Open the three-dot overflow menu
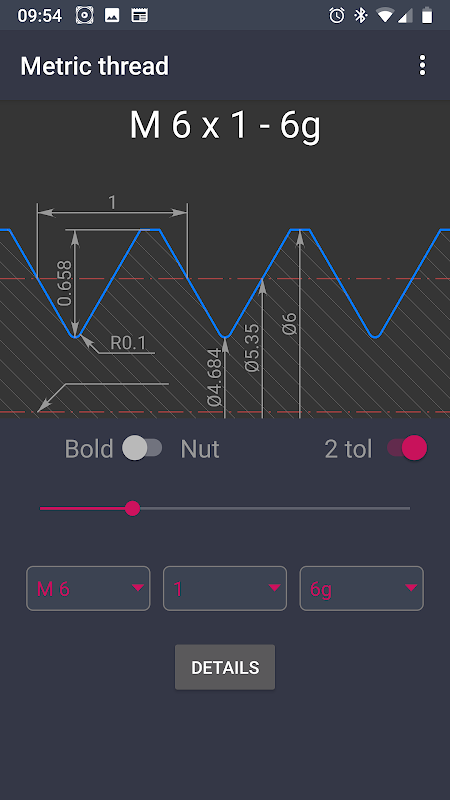This screenshot has height=800, width=450. click(x=422, y=66)
